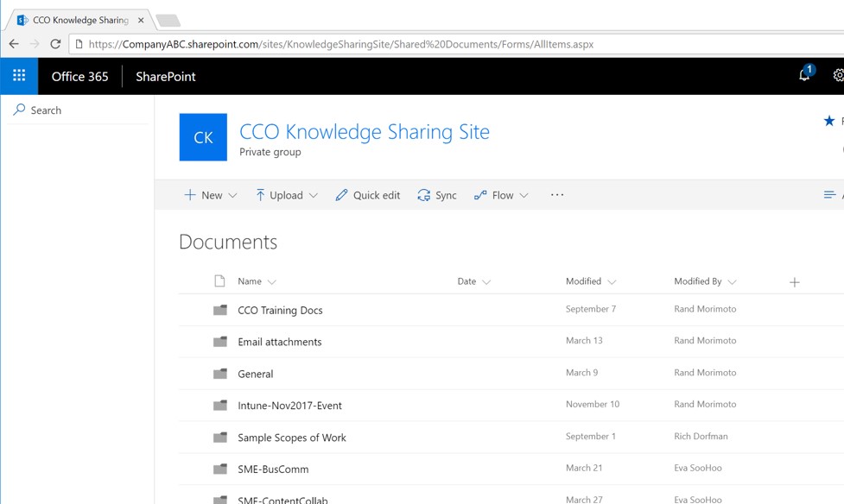This screenshot has width=844, height=504.
Task: Open the view options list icon
Action: 830,195
